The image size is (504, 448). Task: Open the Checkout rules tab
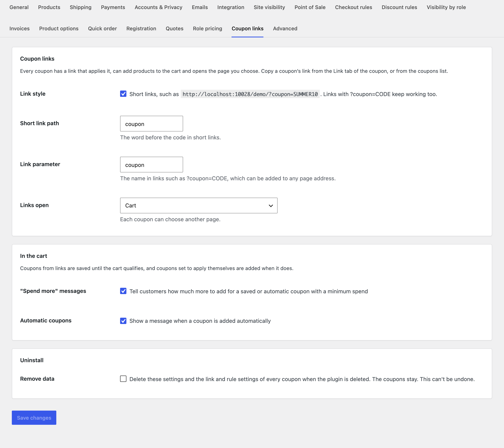coord(354,7)
